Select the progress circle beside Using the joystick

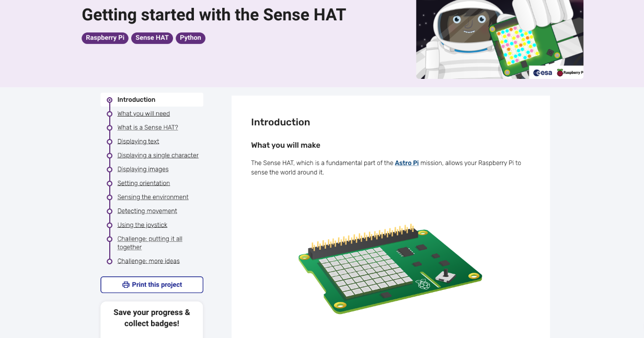pyautogui.click(x=109, y=225)
